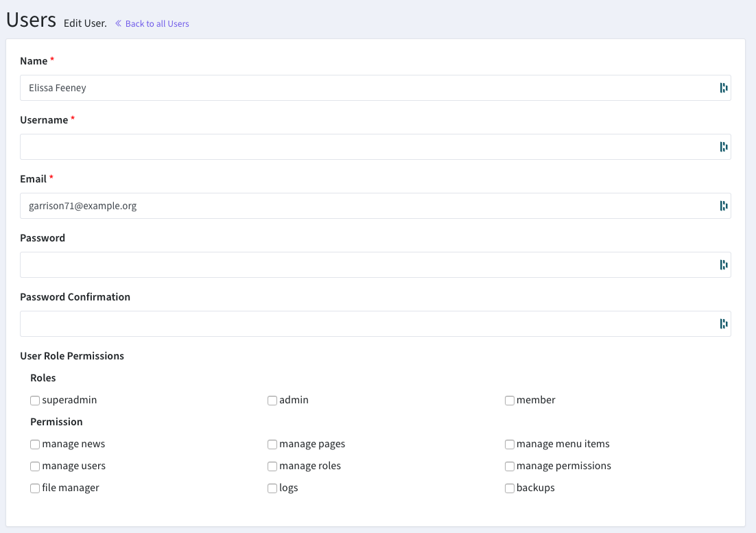
Task: Check the manage pages permission
Action: 272,445
